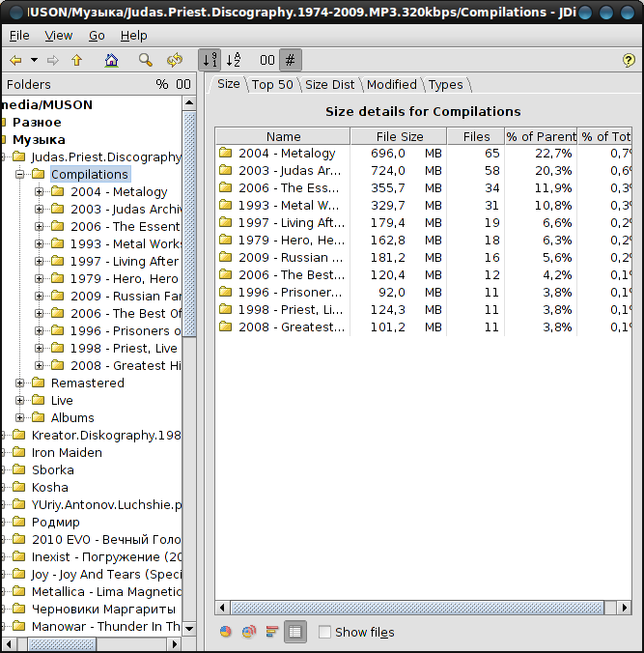The width and height of the screenshot is (644, 653).
Task: Expand the 2004 - Metalogy tree node
Action: [x=40, y=191]
